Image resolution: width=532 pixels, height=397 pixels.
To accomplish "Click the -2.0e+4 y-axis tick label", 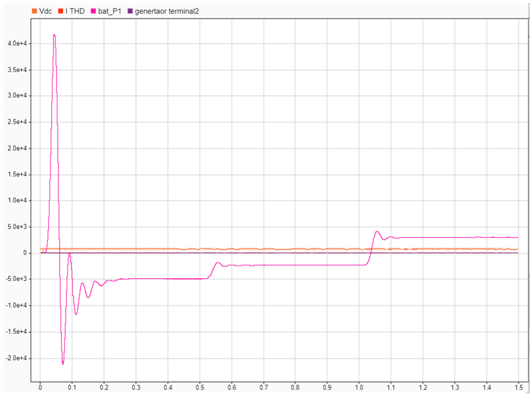I will [x=16, y=358].
